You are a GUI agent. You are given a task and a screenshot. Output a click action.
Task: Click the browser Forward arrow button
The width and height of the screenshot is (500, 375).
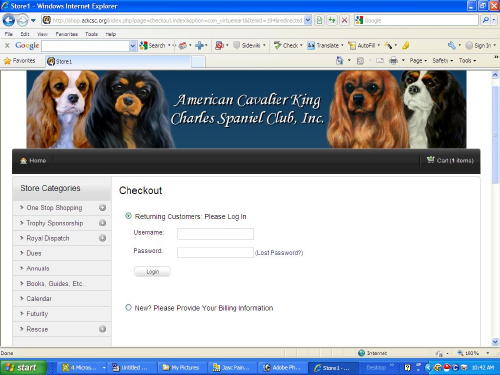click(23, 21)
